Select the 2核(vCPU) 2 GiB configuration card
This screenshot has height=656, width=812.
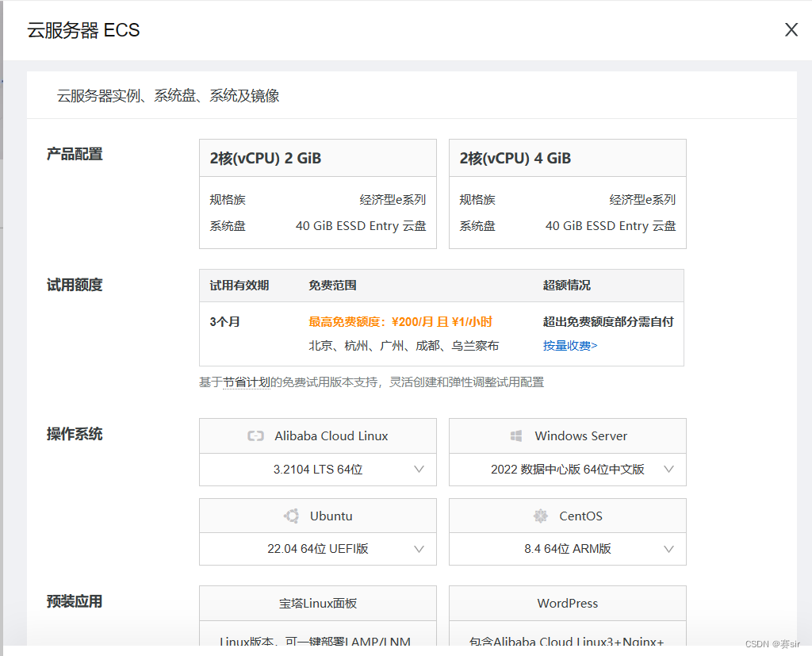tap(317, 194)
